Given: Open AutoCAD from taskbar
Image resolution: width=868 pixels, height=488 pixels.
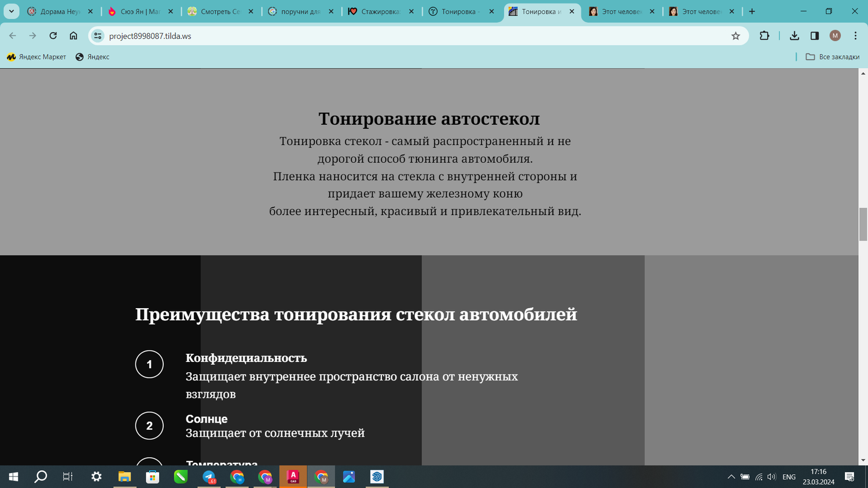Looking at the screenshot, I should pos(293,477).
